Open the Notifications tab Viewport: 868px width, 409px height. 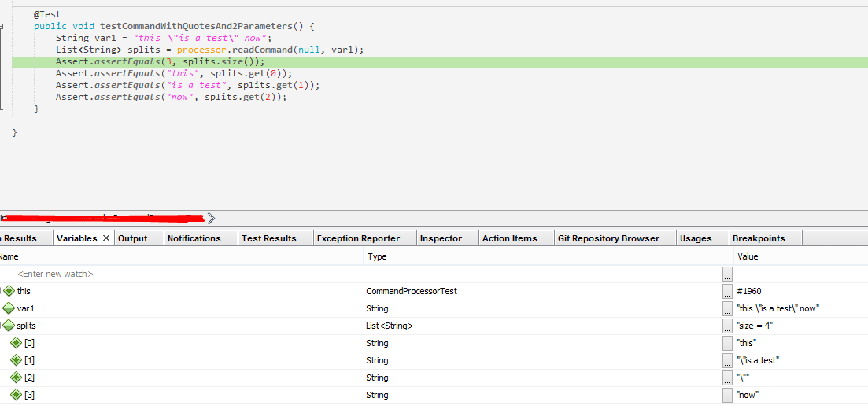click(x=194, y=238)
